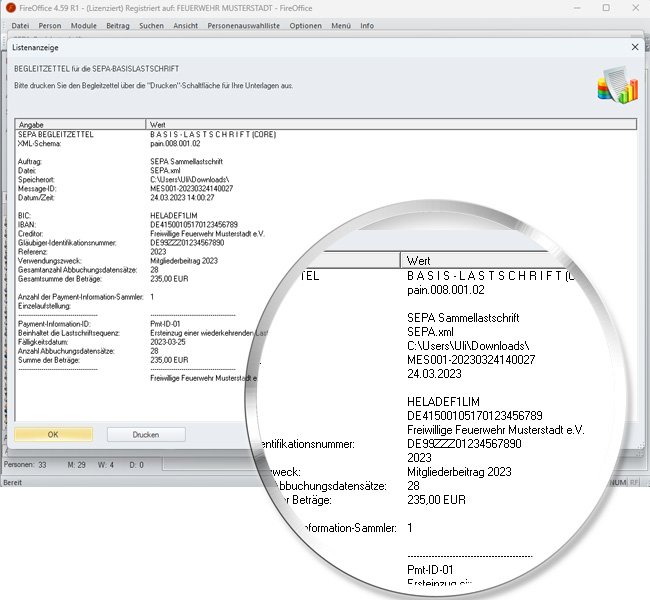
Task: Open the Module menu
Action: [x=84, y=25]
